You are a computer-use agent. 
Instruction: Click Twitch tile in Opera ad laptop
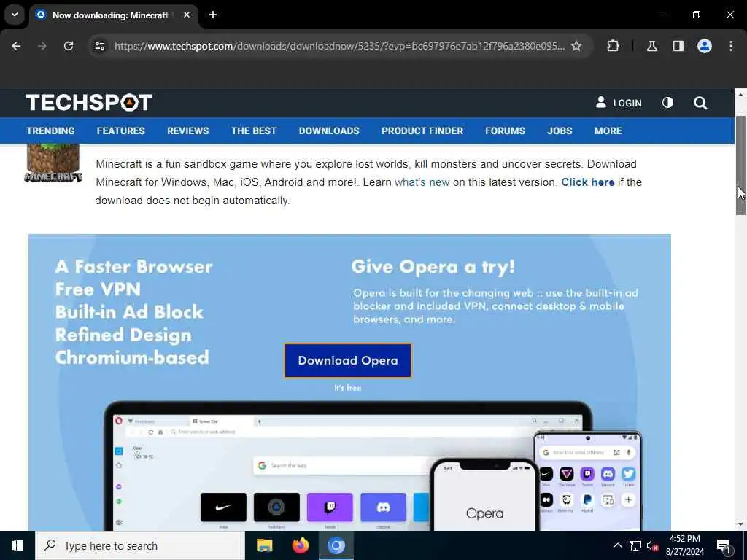click(x=330, y=507)
